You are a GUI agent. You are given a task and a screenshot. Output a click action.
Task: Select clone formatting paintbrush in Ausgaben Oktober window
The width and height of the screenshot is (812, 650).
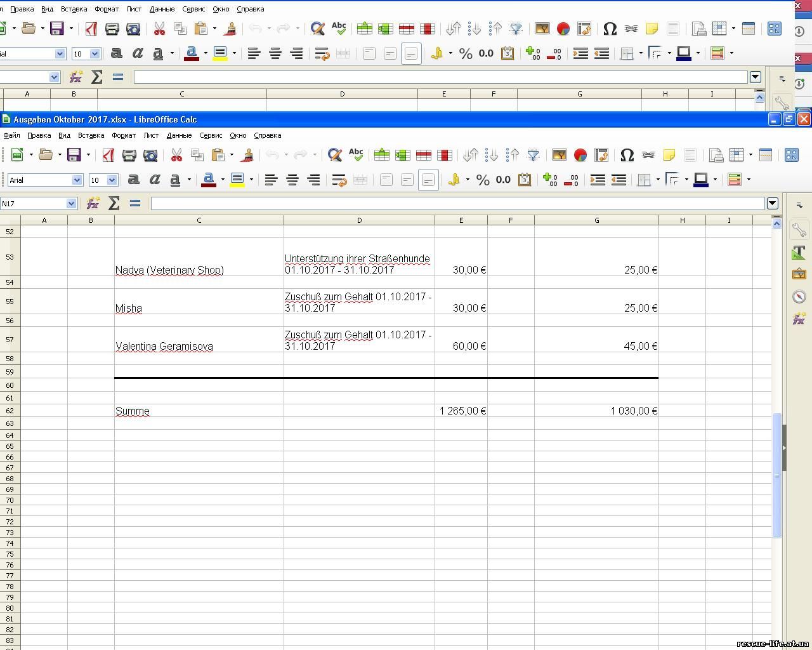tap(247, 155)
